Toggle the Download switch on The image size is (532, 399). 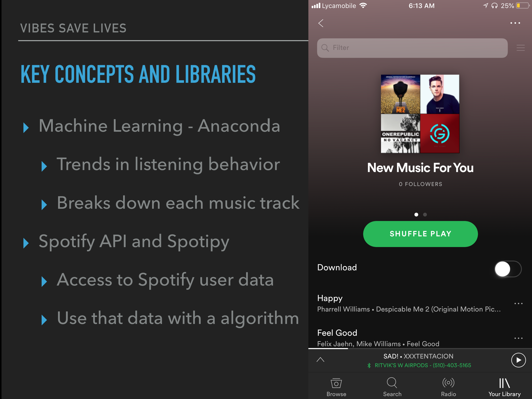point(508,269)
